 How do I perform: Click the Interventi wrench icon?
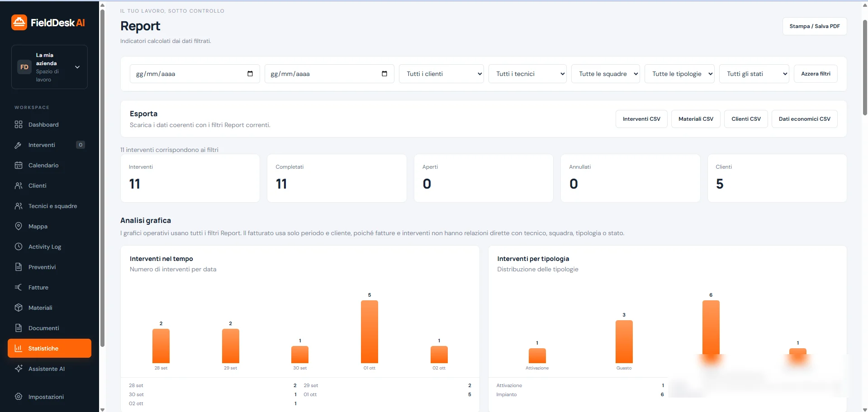point(19,145)
